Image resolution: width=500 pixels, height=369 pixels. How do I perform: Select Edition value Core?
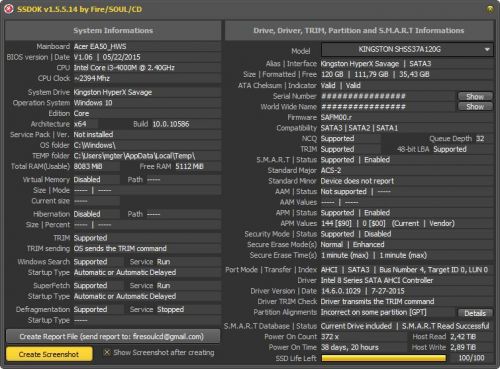(81, 114)
